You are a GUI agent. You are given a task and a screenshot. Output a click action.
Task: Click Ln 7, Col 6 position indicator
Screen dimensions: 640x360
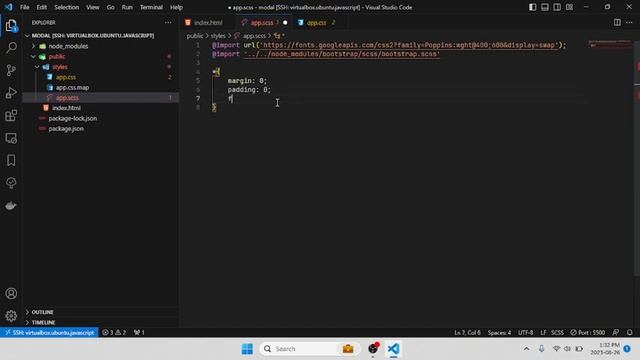(x=467, y=333)
